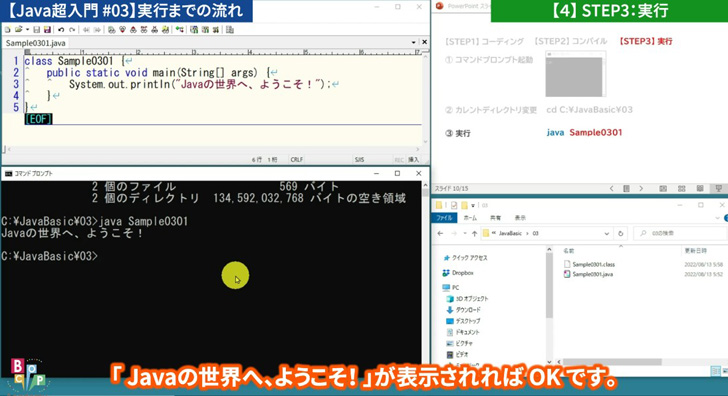This screenshot has width=728, height=396.
Task: Select ダウンロード in navigation pane
Action: click(x=463, y=310)
